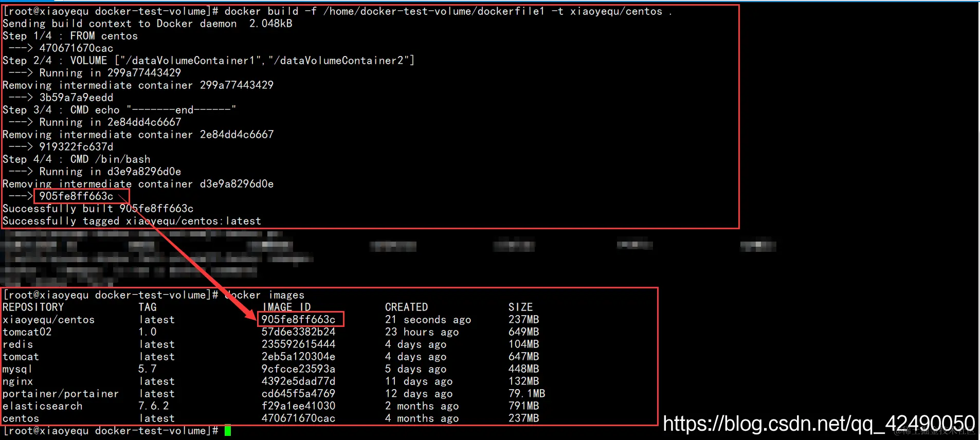Click the tag value 7.6.2 for elasticsearch

tap(154, 406)
